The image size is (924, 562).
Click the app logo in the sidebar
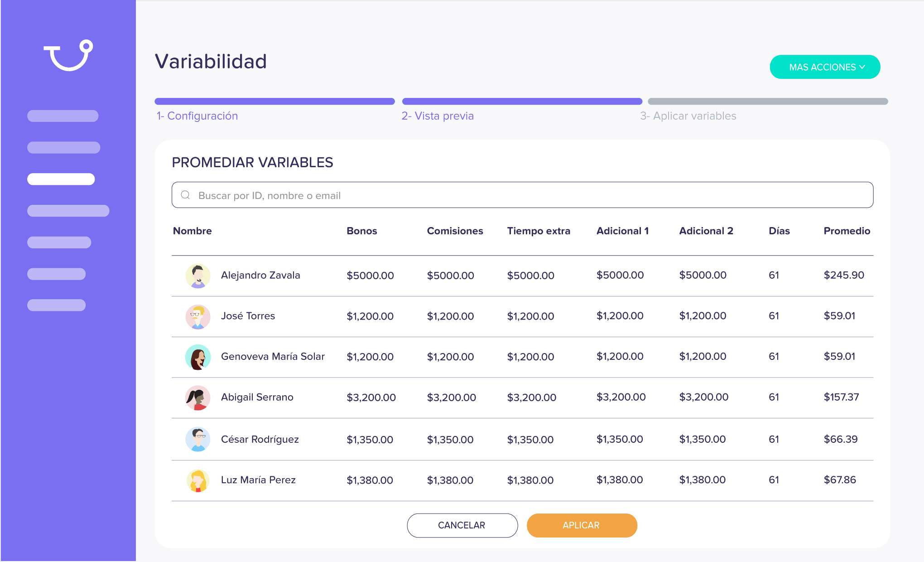pos(68,55)
